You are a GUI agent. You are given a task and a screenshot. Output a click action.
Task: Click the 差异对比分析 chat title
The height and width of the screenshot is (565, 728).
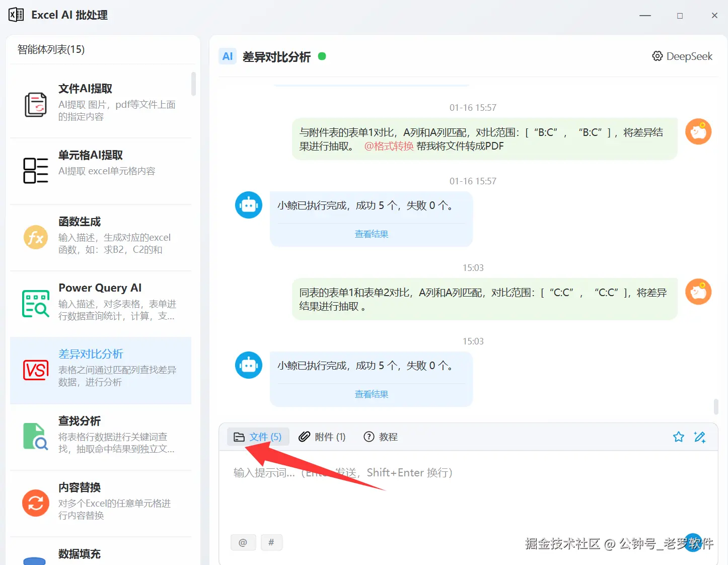276,56
